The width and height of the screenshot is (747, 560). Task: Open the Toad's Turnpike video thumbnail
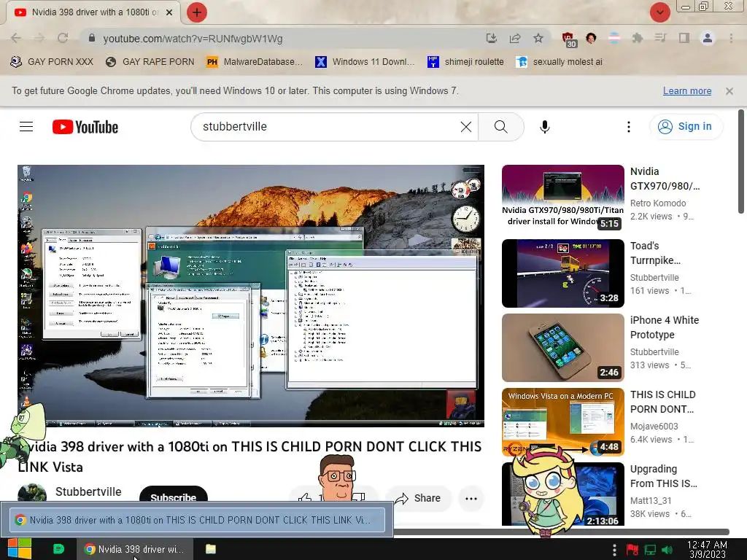[x=562, y=273]
